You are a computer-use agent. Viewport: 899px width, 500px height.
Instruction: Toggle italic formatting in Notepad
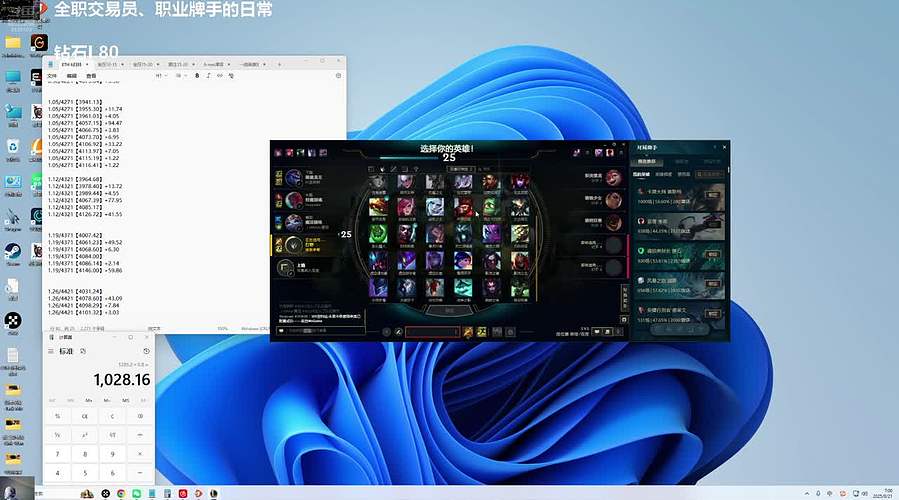pyautogui.click(x=208, y=76)
